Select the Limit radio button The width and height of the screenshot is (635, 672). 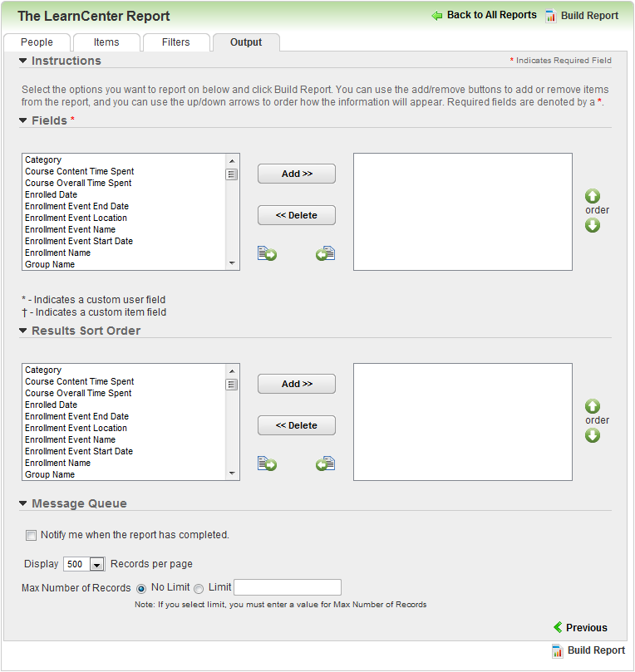coord(199,589)
